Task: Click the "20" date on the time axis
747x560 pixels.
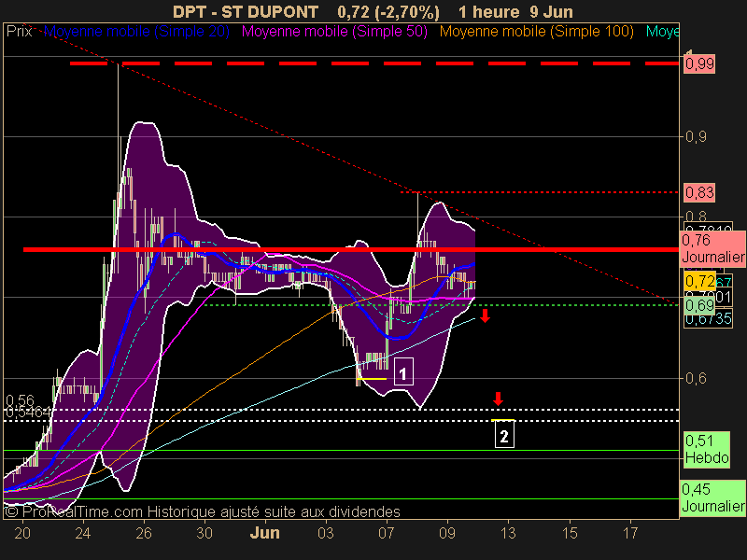Action: pyautogui.click(x=22, y=533)
